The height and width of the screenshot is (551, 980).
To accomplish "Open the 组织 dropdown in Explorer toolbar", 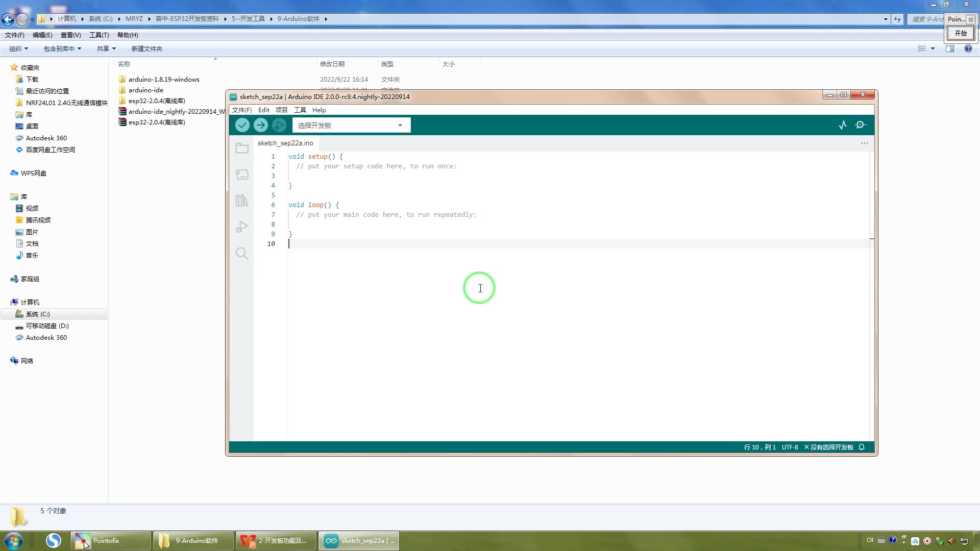I will coord(18,49).
